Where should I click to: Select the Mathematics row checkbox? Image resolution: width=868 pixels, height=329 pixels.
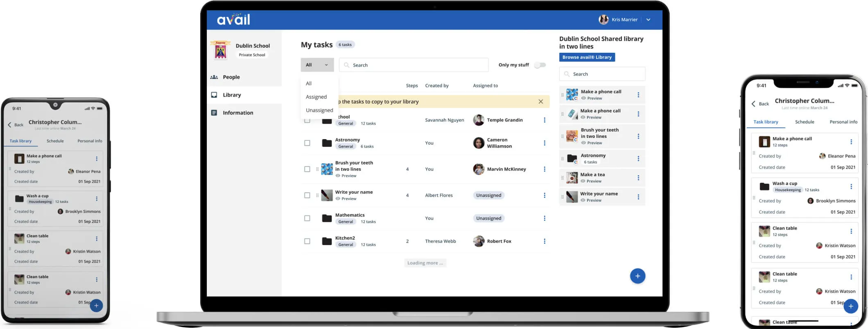coord(307,218)
